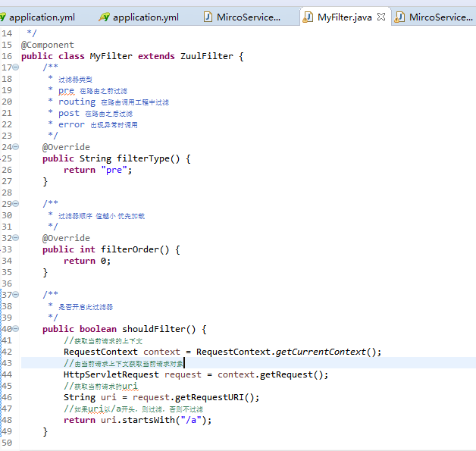Click the Java icon on the rightmost MircoService tab
476x451 pixels.
click(399, 17)
